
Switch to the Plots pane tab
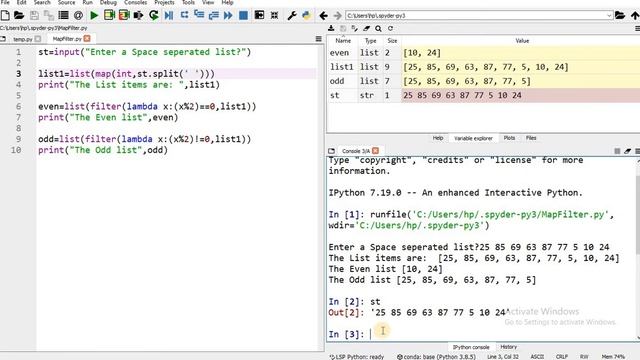click(x=509, y=138)
